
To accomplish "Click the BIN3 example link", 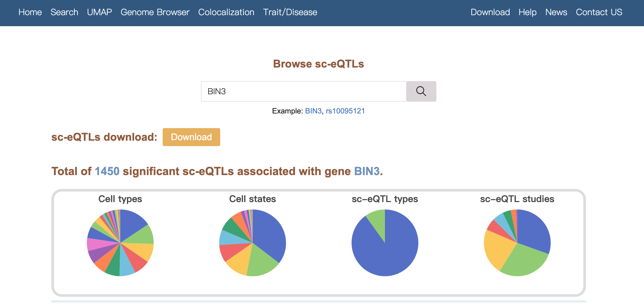I will pyautogui.click(x=313, y=111).
